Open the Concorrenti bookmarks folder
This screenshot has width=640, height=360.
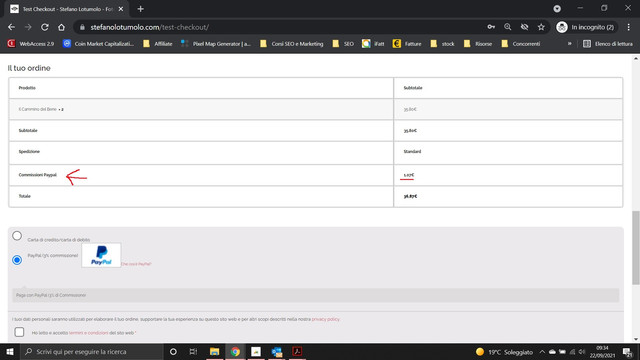click(521, 44)
